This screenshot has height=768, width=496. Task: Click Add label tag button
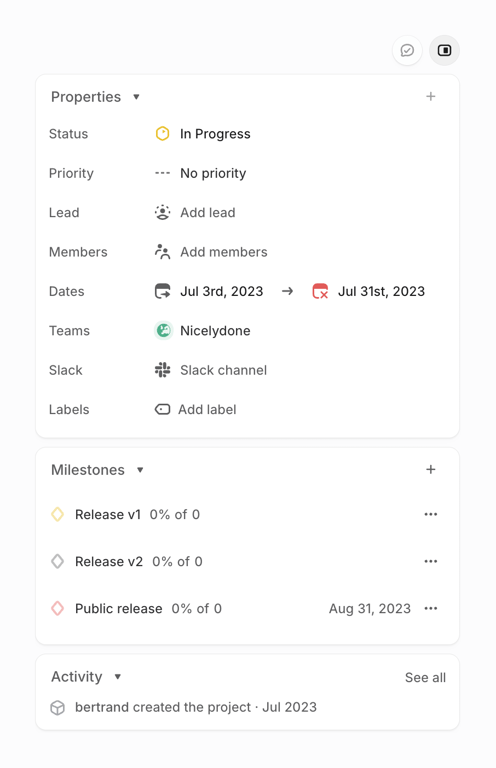point(196,409)
